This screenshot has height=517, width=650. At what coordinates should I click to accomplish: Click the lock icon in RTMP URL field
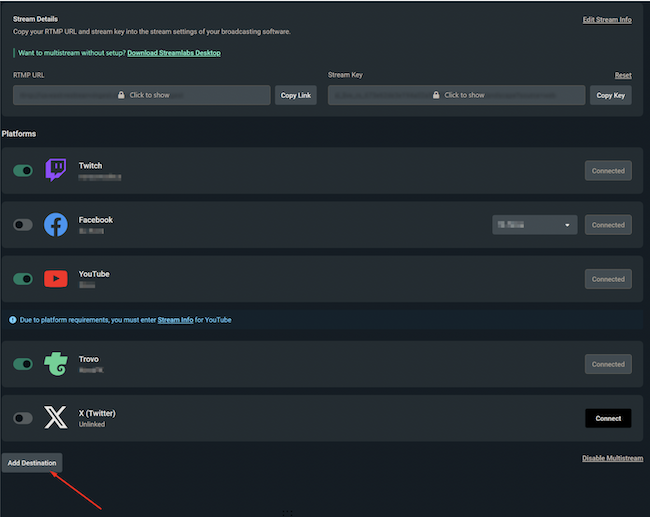point(121,95)
